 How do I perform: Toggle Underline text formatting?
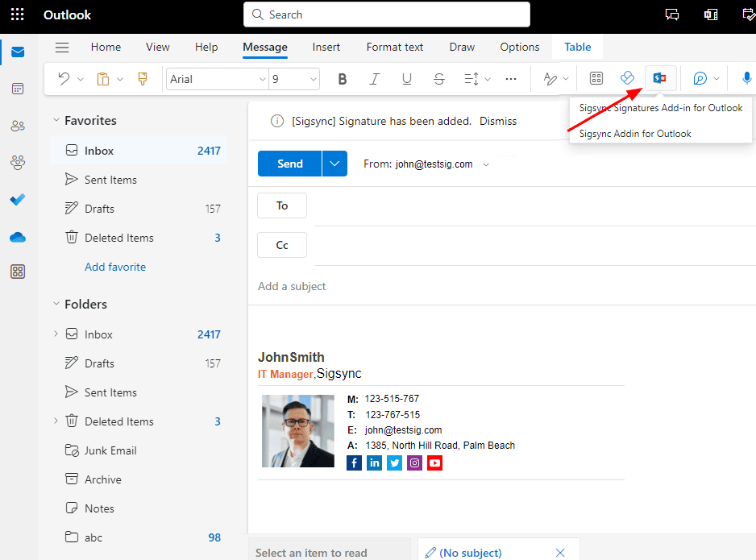click(406, 79)
